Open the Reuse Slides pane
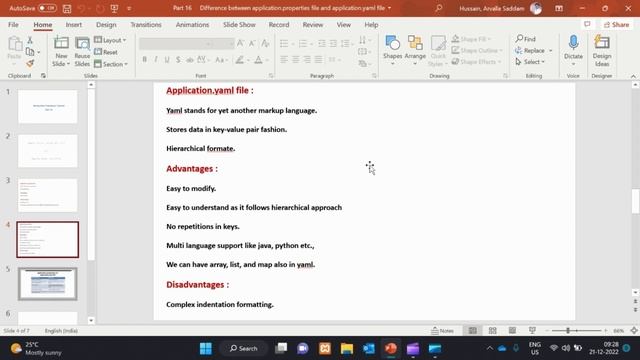 82,51
